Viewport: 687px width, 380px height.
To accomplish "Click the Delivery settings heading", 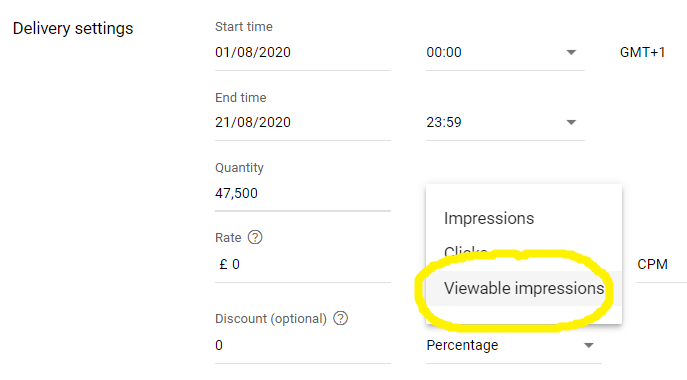I will pyautogui.click(x=73, y=28).
